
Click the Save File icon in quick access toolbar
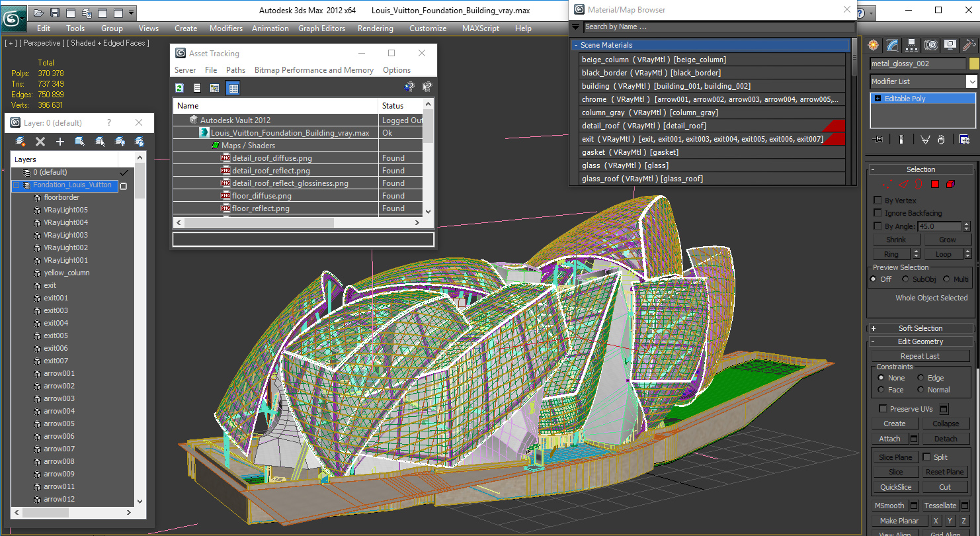55,13
